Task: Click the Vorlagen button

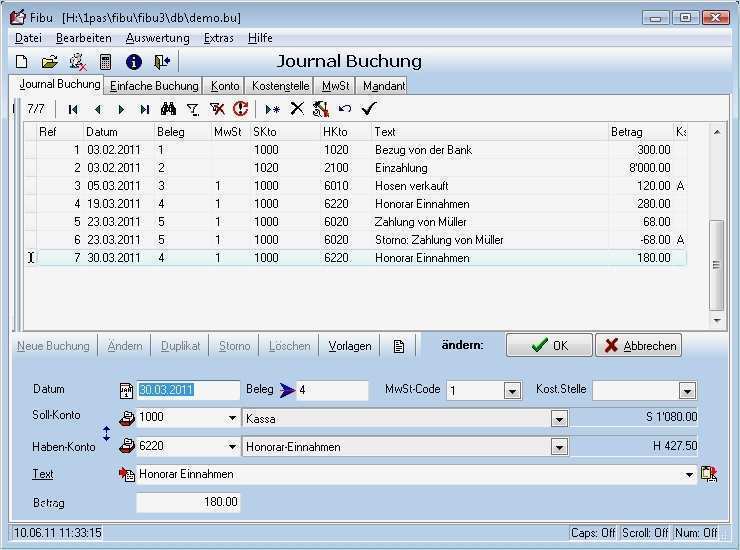Action: pos(350,346)
